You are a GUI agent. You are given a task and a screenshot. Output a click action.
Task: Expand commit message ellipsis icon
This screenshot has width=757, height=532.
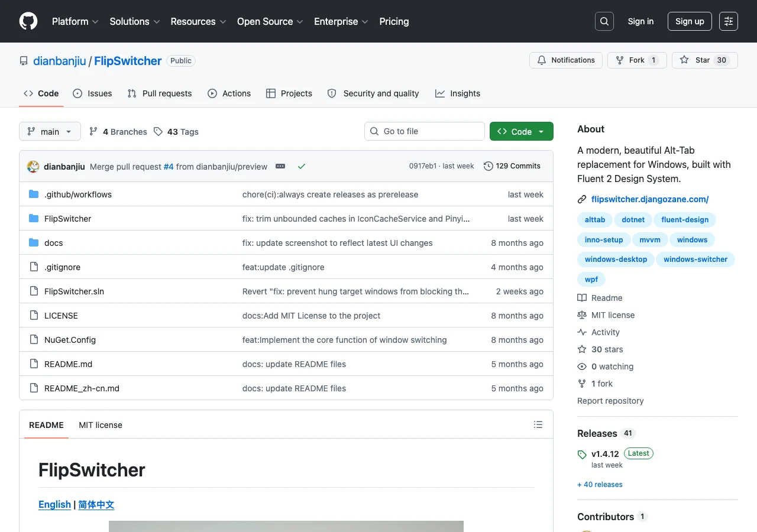pyautogui.click(x=280, y=167)
